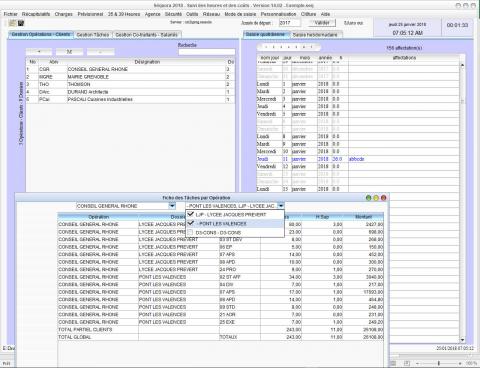This screenshot has height=368, width=480.
Task: Switch to Gestion Tâches tab
Action: coord(93,35)
